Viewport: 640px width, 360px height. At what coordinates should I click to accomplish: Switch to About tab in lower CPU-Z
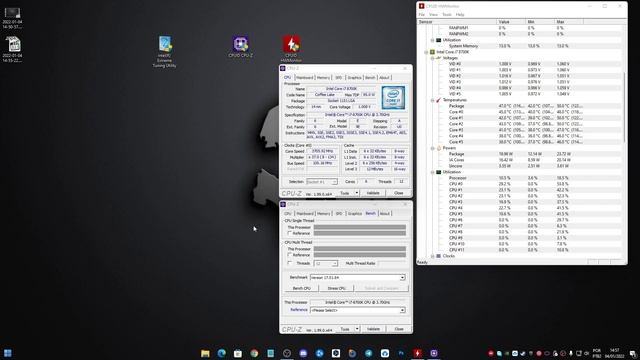pyautogui.click(x=384, y=213)
